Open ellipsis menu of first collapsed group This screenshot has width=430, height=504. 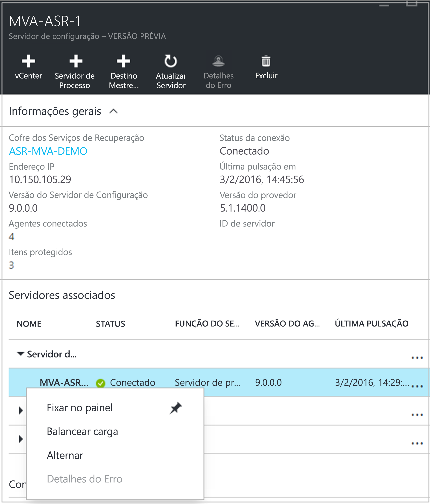[417, 415]
